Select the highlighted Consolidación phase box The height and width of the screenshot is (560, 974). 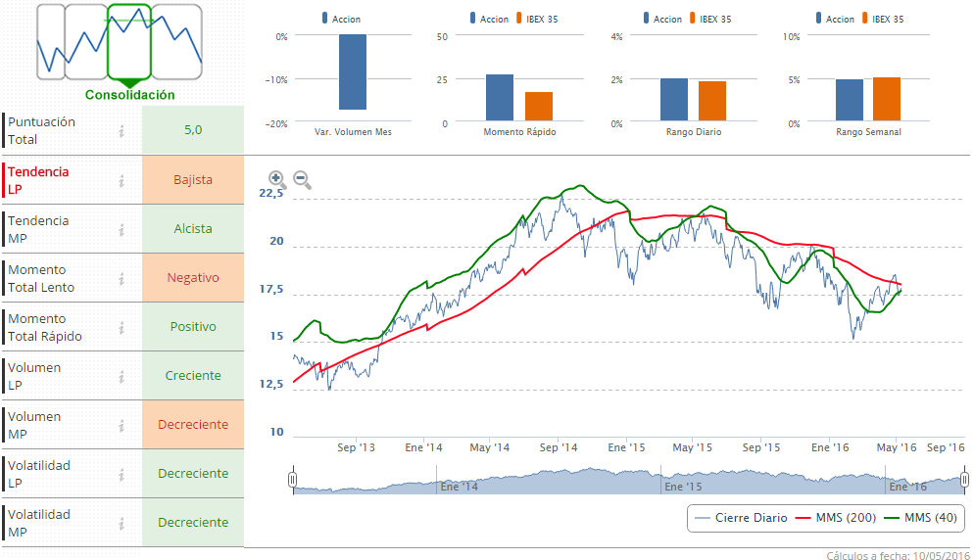pos(128,41)
